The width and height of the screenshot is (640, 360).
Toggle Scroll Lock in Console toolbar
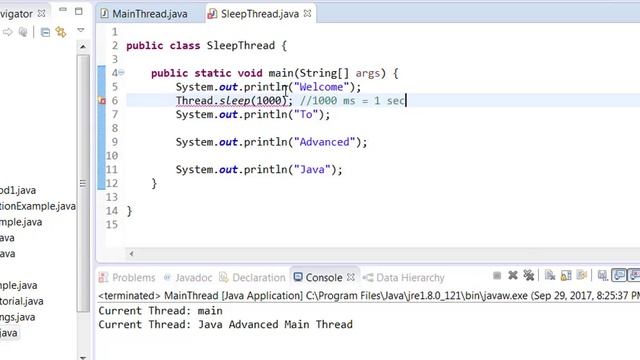(x=566, y=276)
